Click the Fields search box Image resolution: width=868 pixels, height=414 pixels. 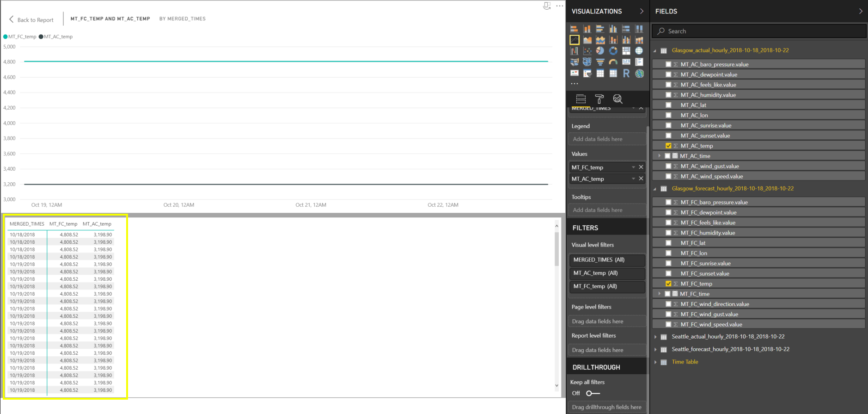click(x=759, y=31)
